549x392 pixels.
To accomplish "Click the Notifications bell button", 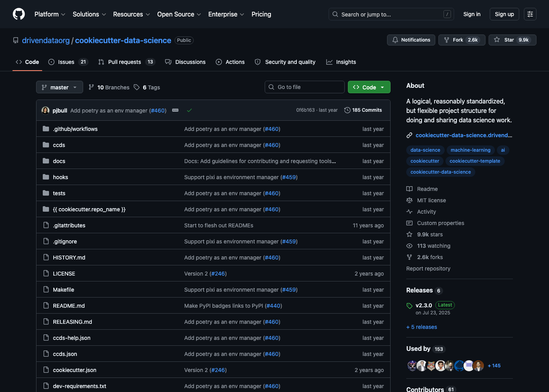I will (x=411, y=40).
